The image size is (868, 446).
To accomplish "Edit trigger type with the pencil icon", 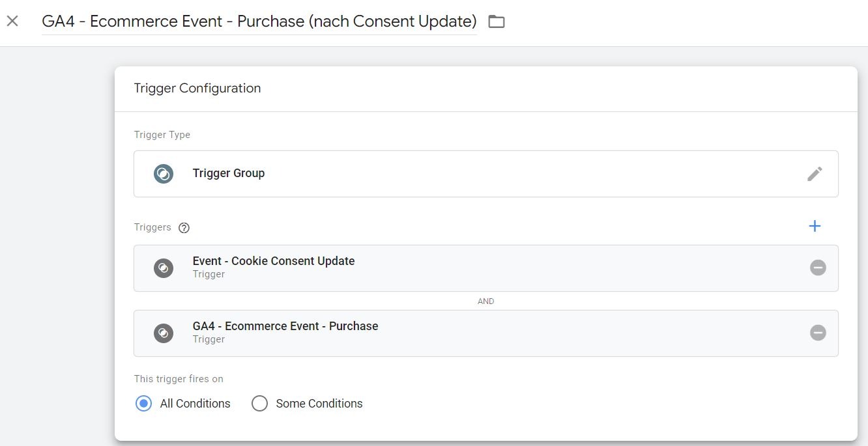I will (815, 174).
